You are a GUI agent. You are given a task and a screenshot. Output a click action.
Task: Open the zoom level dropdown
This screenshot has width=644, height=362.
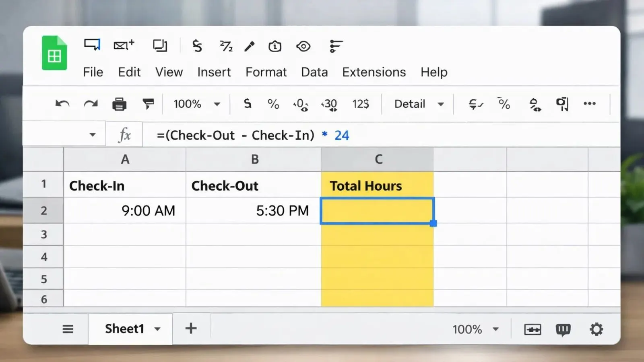pyautogui.click(x=196, y=104)
